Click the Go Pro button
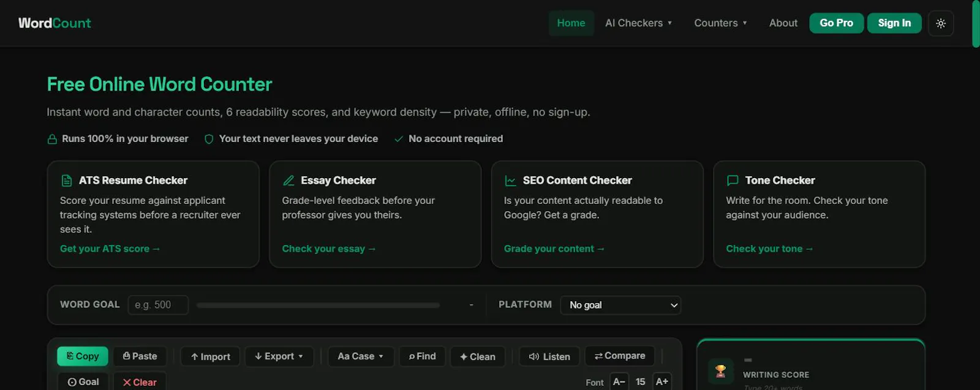980x390 pixels. pyautogui.click(x=837, y=23)
